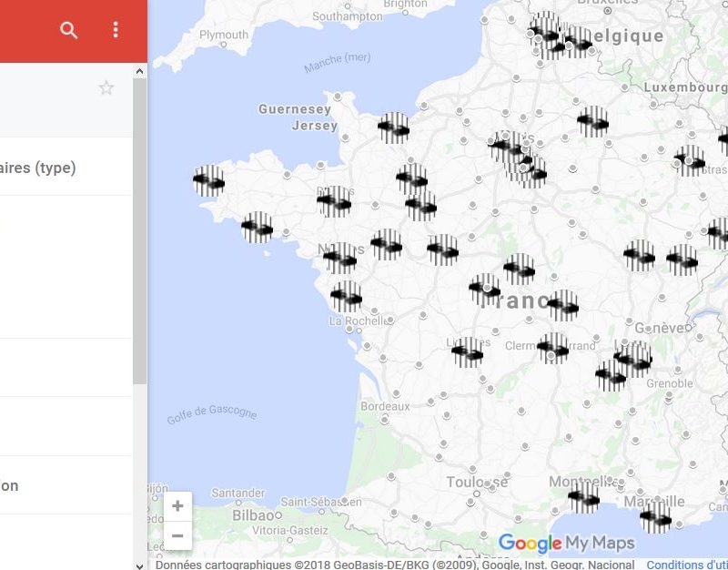
Task: Select the striped marker near Montpellier
Action: click(x=583, y=497)
